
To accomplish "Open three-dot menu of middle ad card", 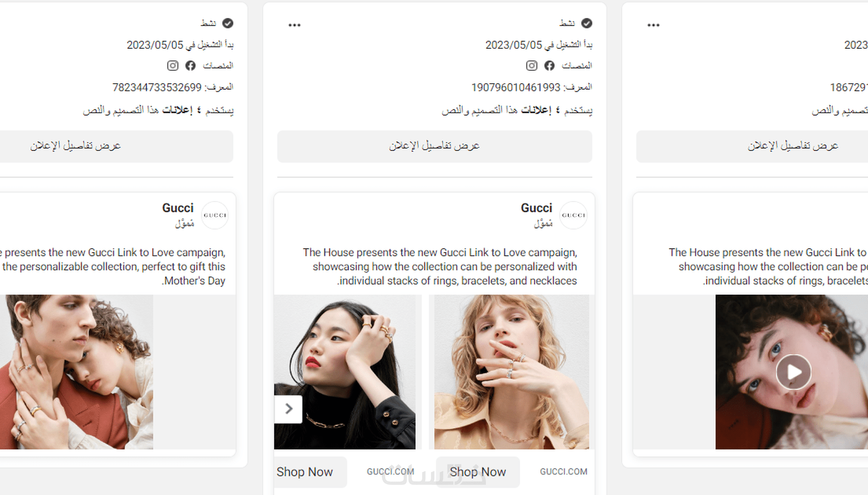I will tap(295, 25).
